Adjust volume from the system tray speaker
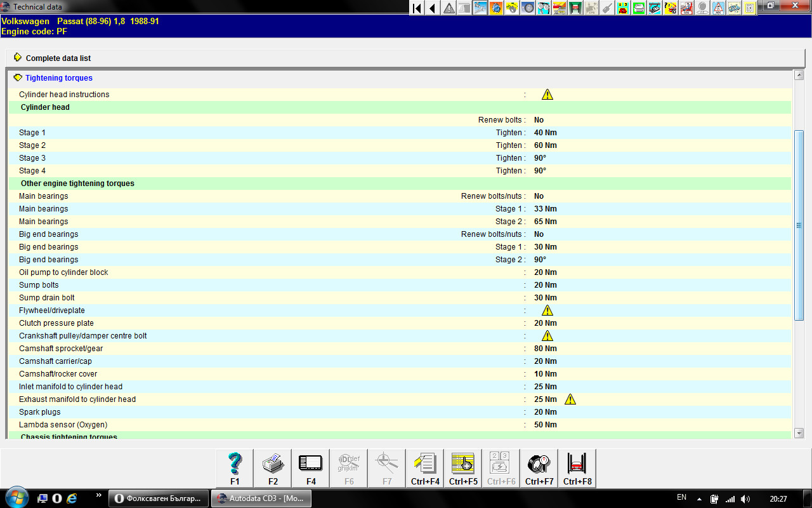Viewport: 812px width, 508px height. 745,498
